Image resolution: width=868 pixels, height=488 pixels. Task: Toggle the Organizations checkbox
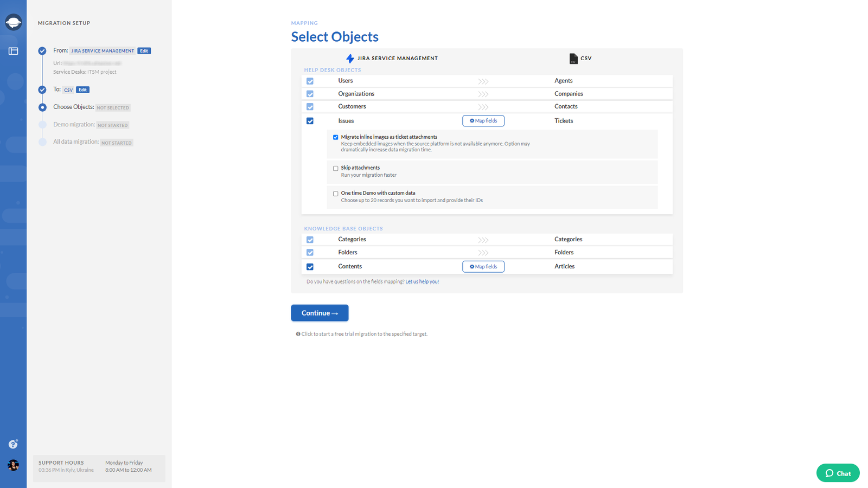pyautogui.click(x=310, y=94)
